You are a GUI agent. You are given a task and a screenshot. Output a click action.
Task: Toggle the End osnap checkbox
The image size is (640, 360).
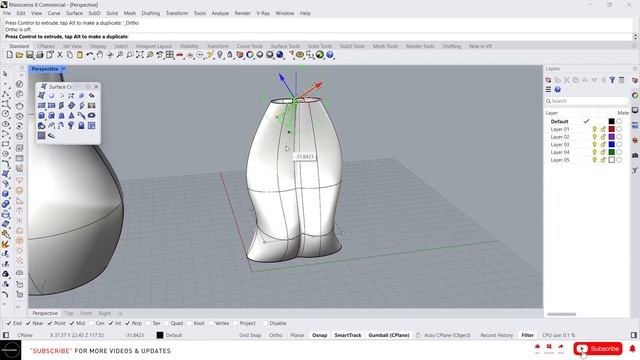[9, 323]
